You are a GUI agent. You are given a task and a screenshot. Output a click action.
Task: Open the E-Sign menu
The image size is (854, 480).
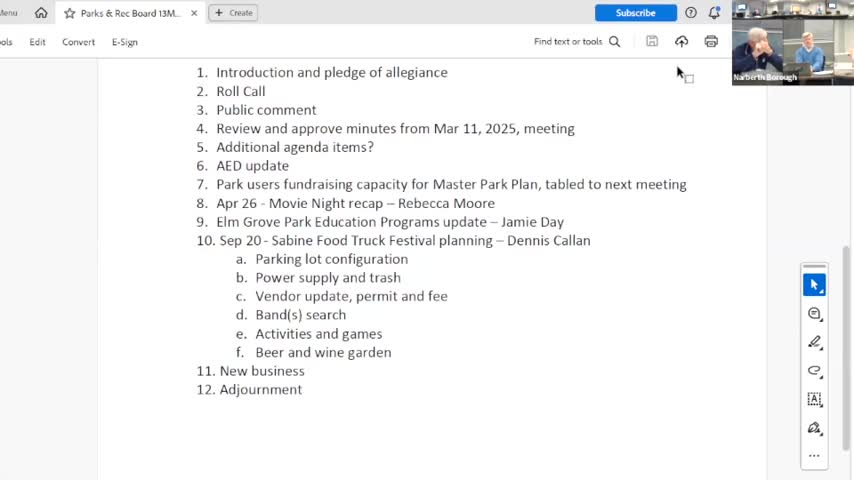[x=125, y=42]
